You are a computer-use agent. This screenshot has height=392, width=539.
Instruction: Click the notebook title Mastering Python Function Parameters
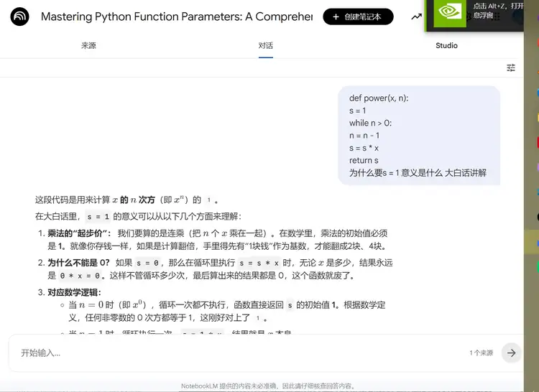(x=177, y=17)
